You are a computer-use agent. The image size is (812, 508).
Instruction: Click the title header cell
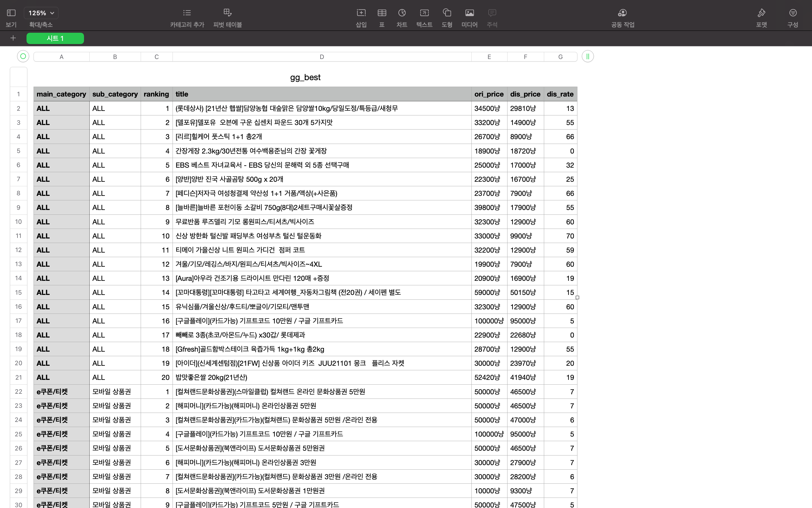tap(322, 94)
